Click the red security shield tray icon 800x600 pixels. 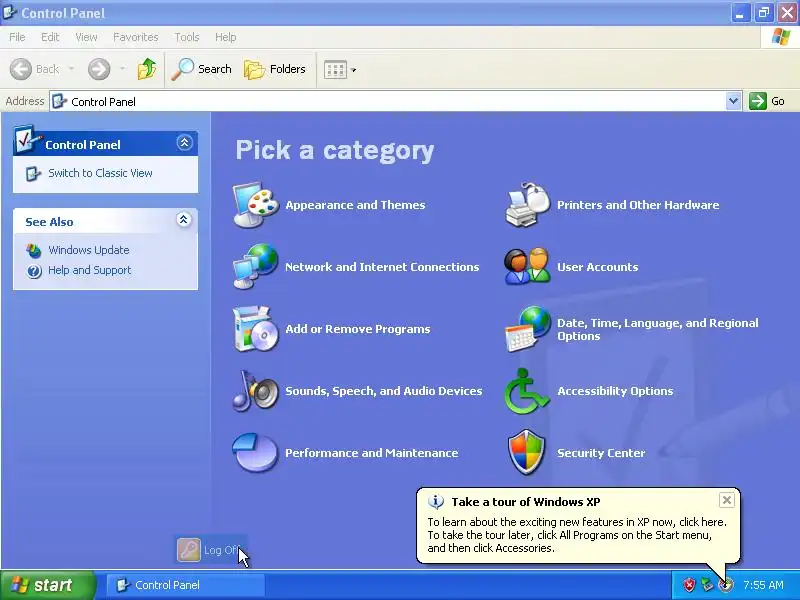tap(689, 585)
